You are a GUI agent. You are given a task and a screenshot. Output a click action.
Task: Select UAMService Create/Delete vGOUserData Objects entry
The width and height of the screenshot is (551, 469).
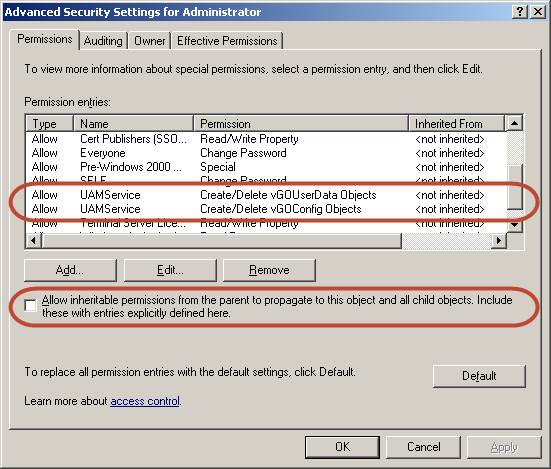pyautogui.click(x=266, y=195)
